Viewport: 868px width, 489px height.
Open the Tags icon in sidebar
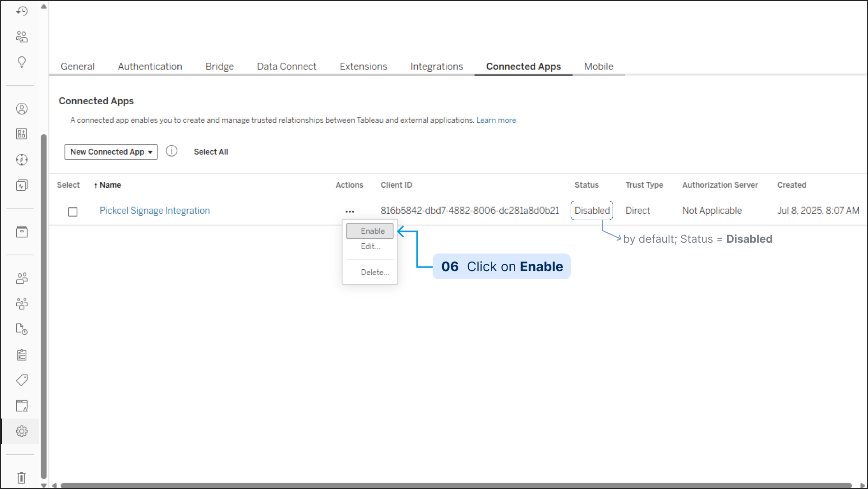pos(22,380)
